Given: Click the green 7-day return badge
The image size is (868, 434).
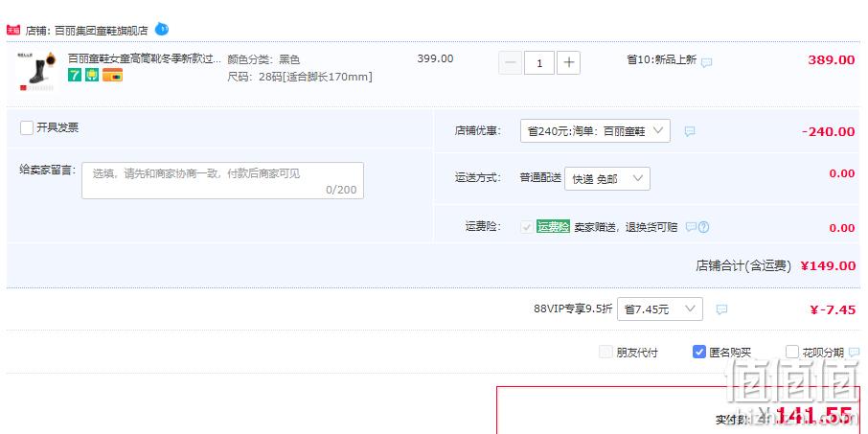Looking at the screenshot, I should pyautogui.click(x=75, y=75).
